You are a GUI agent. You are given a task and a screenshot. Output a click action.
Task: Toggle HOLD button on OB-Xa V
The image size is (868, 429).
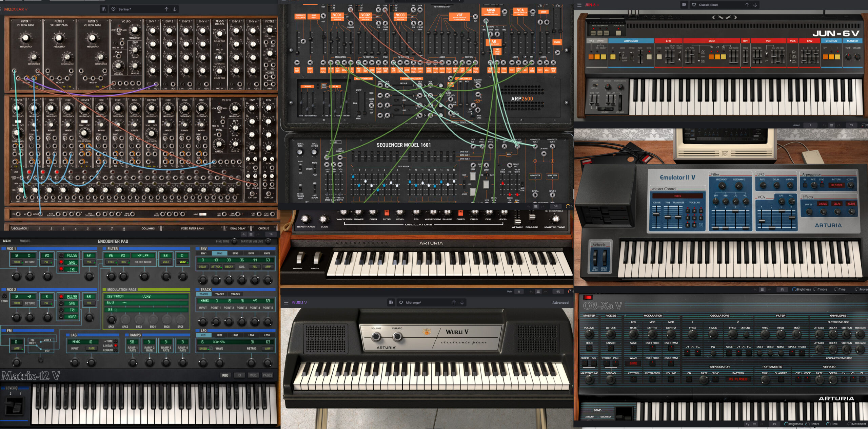589,348
